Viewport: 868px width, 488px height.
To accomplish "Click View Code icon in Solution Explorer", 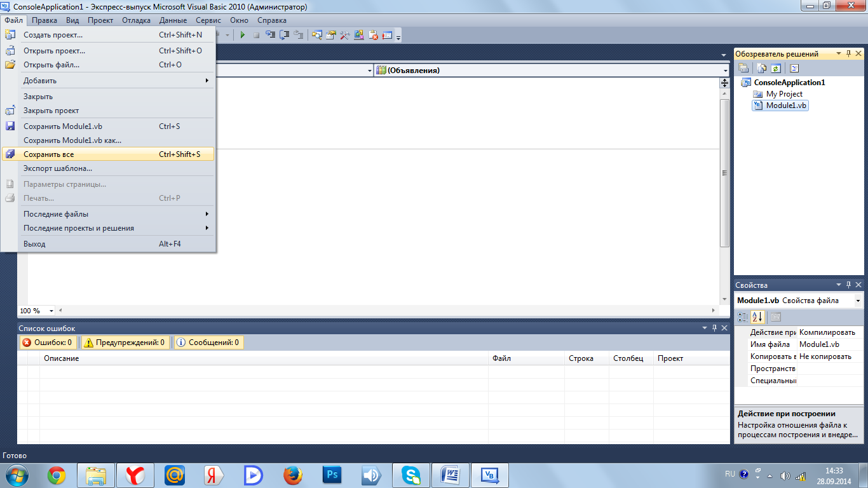I will pos(794,69).
